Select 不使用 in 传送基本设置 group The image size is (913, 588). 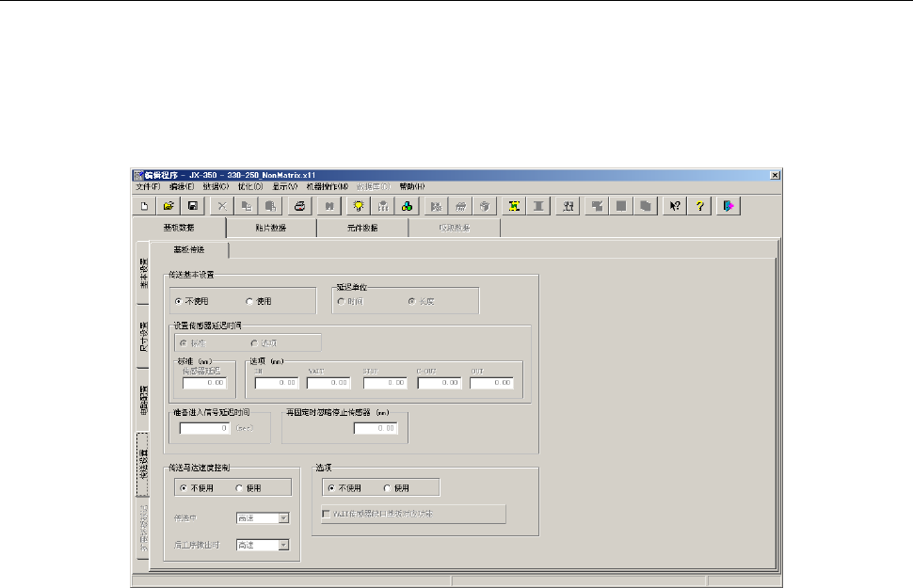[192, 302]
